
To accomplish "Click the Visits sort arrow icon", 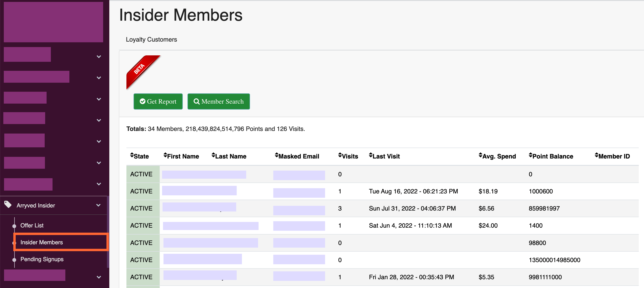I will 340,155.
